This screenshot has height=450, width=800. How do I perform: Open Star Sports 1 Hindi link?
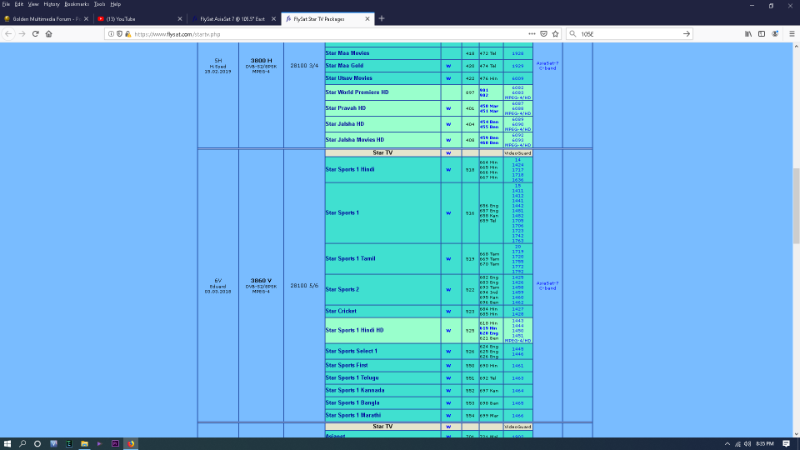[350, 169]
